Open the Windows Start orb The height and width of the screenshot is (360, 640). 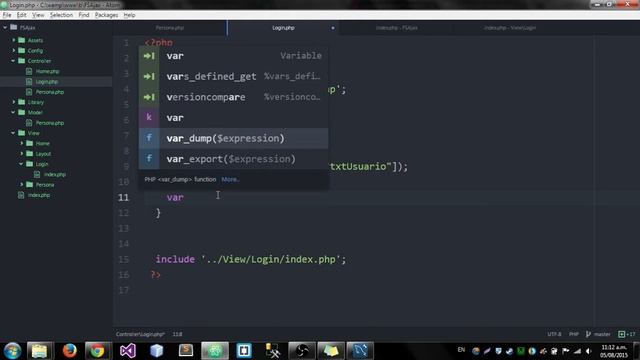(x=12, y=351)
